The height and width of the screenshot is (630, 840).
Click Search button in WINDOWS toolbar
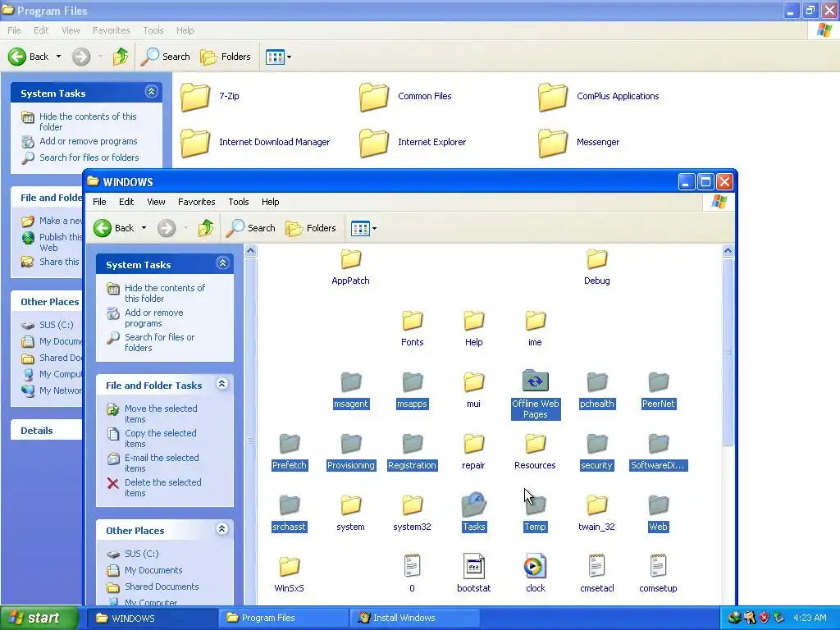coord(251,228)
